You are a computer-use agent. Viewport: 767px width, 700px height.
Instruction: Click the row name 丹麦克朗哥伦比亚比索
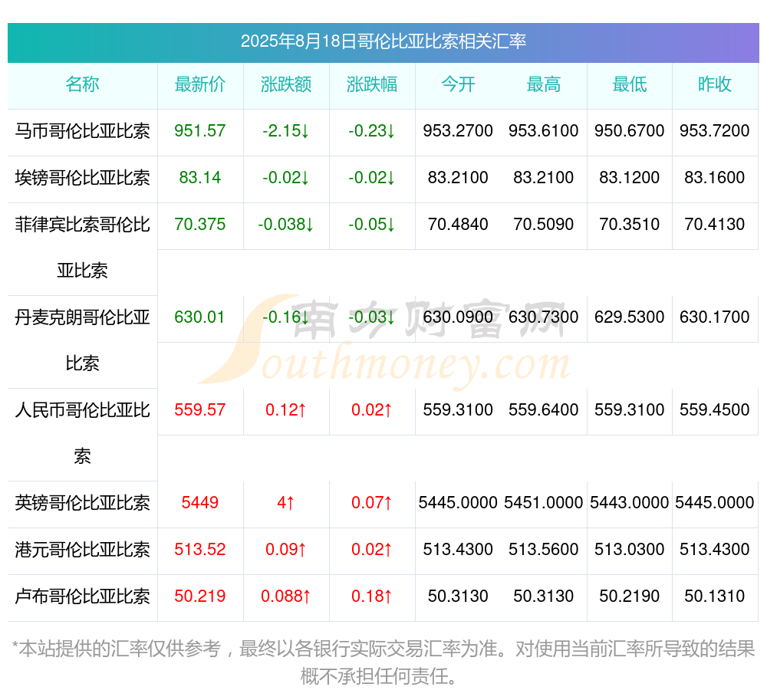click(x=82, y=340)
